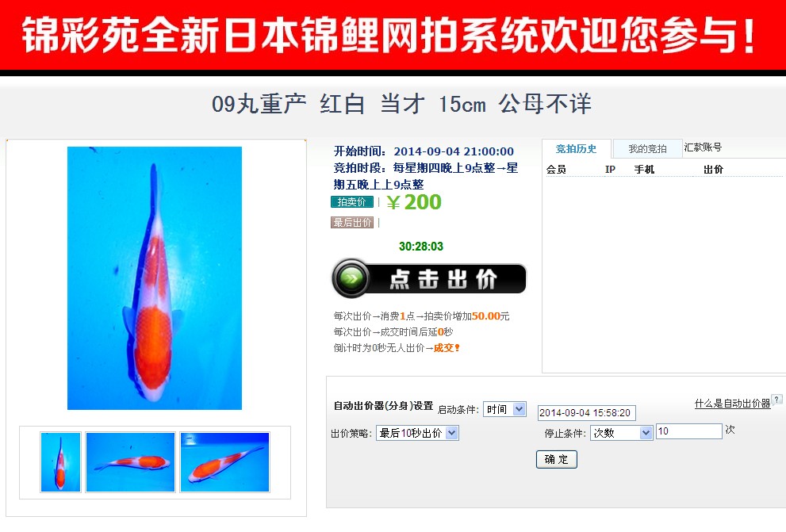Select the third diagonal koi thumbnail

point(225,462)
